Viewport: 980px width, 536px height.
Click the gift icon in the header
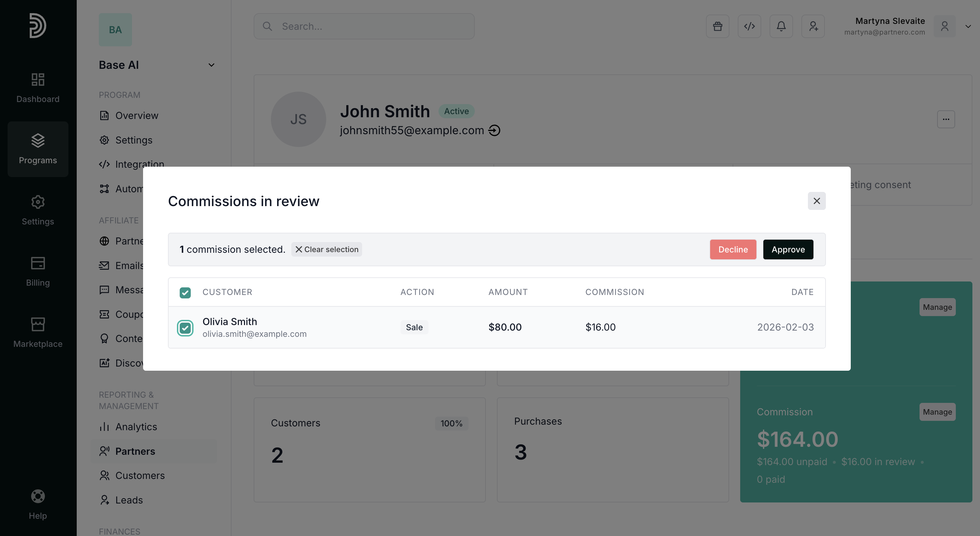pos(717,26)
